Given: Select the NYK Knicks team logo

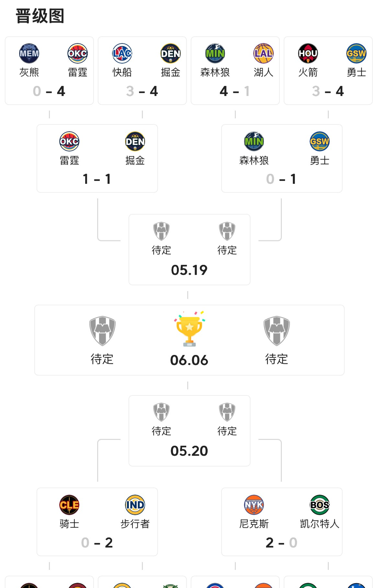Looking at the screenshot, I should pyautogui.click(x=254, y=505).
